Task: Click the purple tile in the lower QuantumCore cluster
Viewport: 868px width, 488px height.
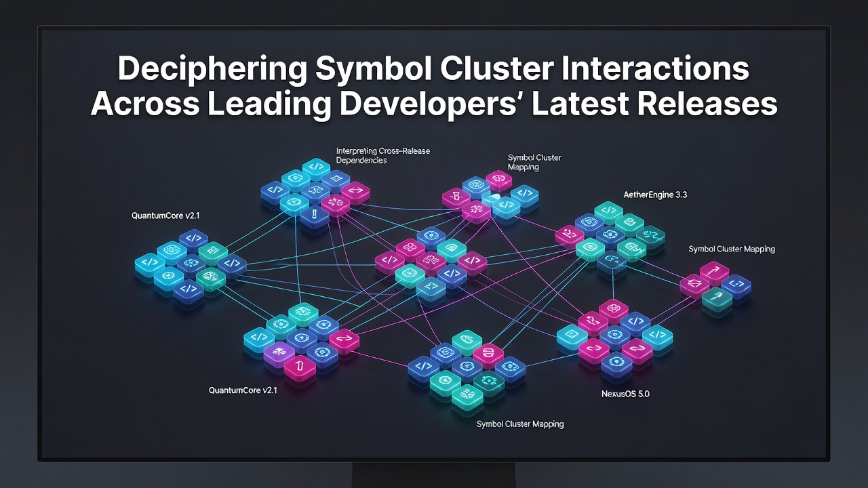Action: (279, 353)
